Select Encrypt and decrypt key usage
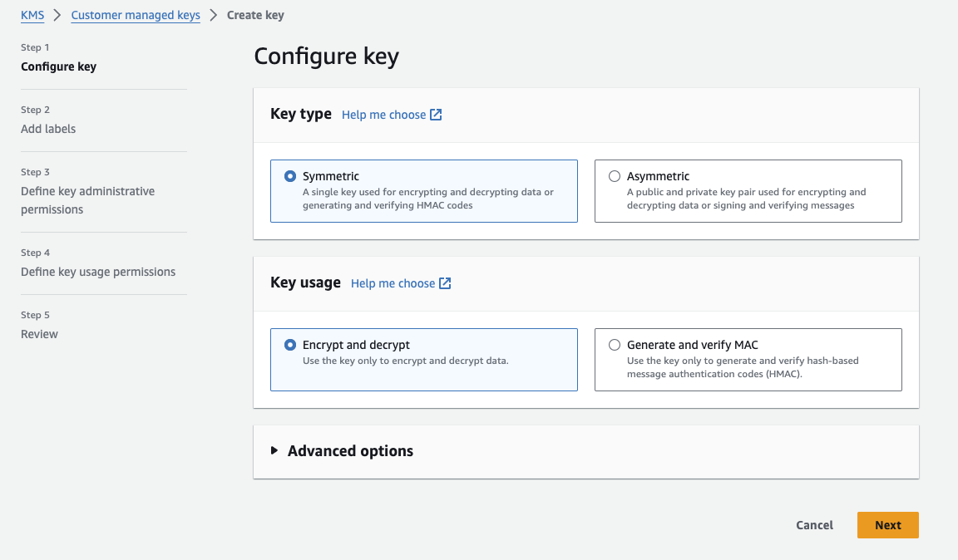This screenshot has width=958, height=560. click(x=290, y=345)
